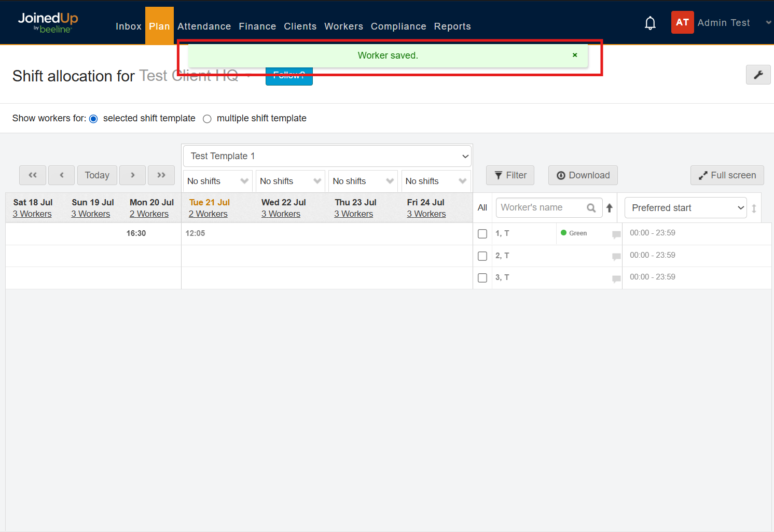Select the 'multiple shift template' radio option
This screenshot has height=532, width=774.
tap(207, 119)
